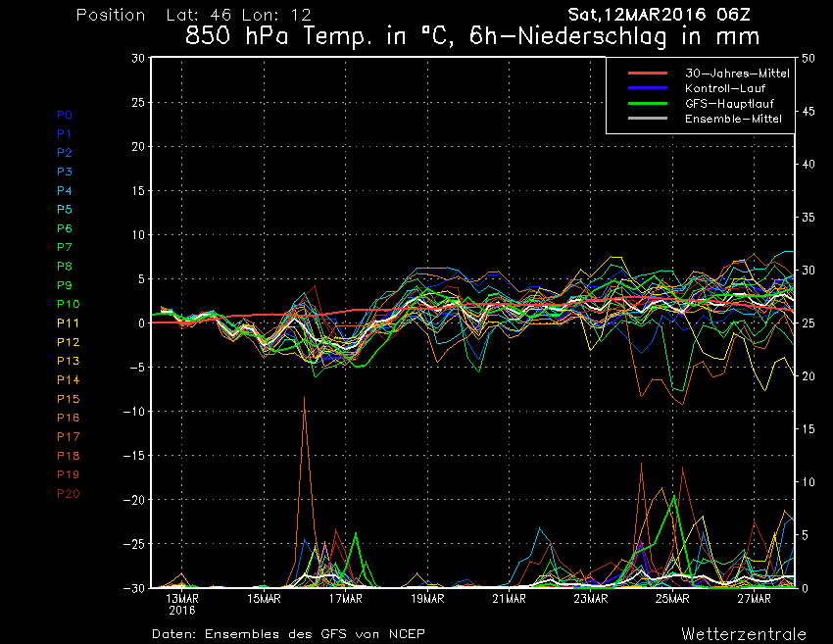Click the P10 ensemble member label
This screenshot has height=644, width=833.
pyautogui.click(x=68, y=304)
